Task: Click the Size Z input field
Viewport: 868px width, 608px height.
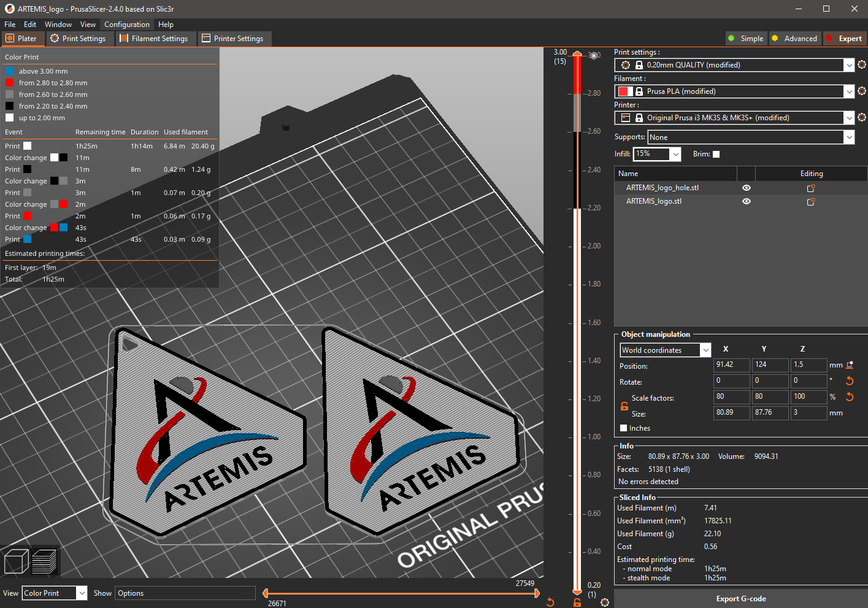Action: point(809,413)
